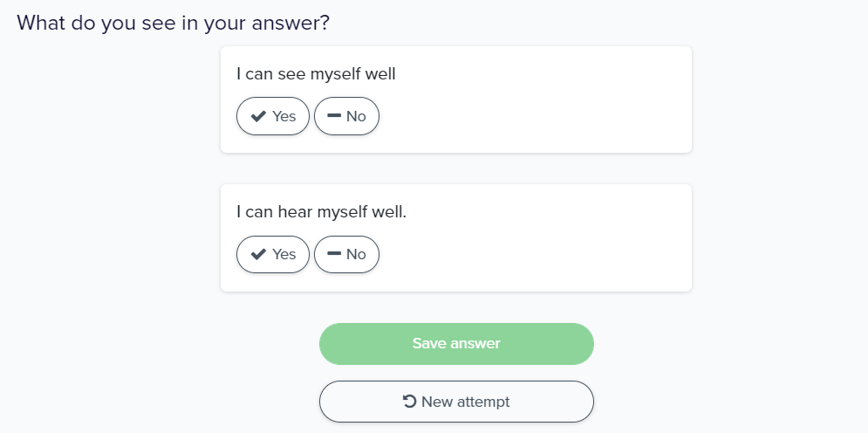
Task: Click minus icon under 'I can hear myself well'
Action: click(334, 254)
